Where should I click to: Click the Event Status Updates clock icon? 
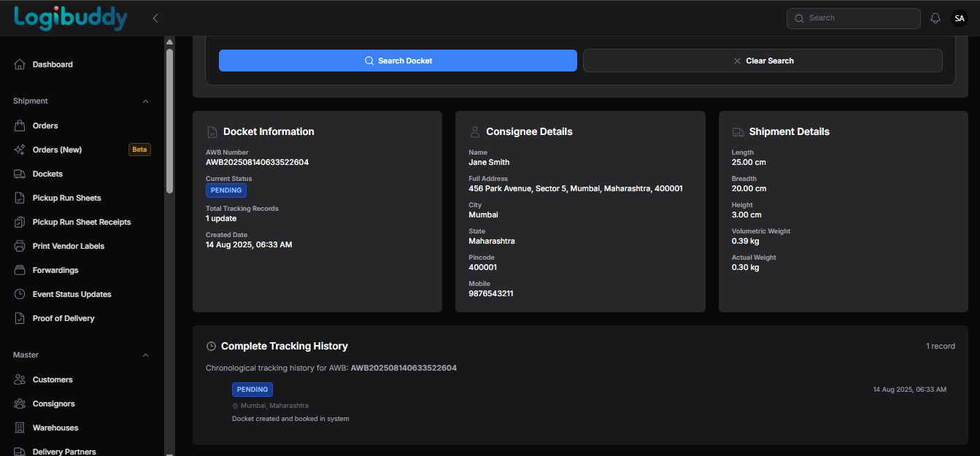click(19, 294)
